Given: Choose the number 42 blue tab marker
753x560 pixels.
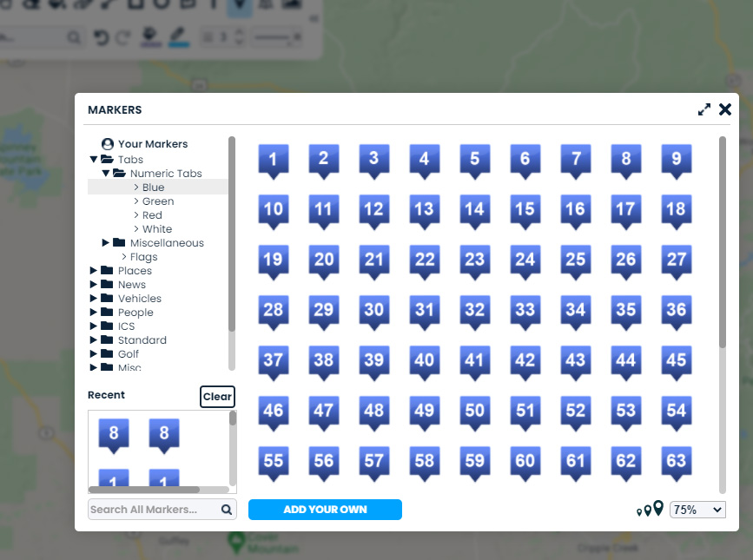Looking at the screenshot, I should pyautogui.click(x=525, y=362).
